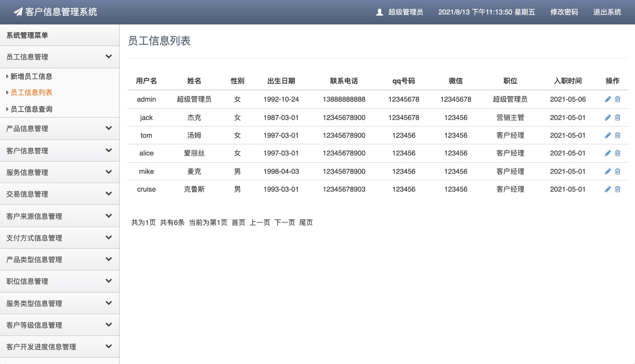Image resolution: width=635 pixels, height=364 pixels.
Task: Delete the alice row with trash icon
Action: click(617, 153)
